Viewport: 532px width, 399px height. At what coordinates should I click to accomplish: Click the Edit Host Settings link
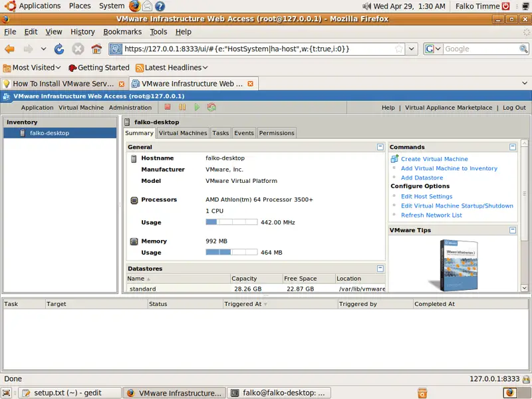[426, 196]
